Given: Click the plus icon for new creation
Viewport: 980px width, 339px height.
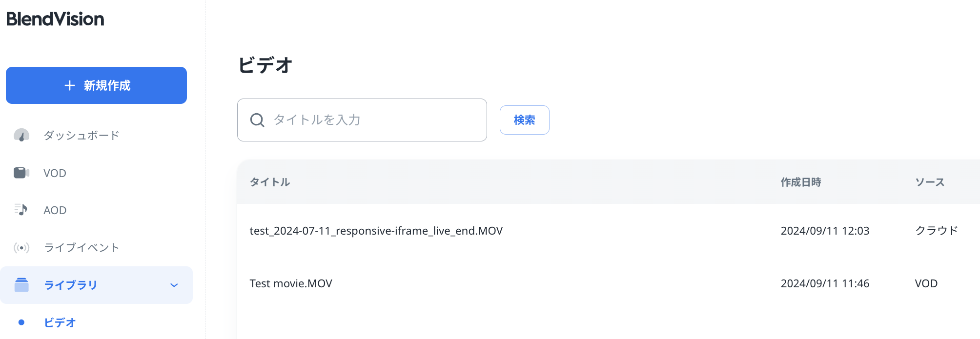Looking at the screenshot, I should 70,85.
